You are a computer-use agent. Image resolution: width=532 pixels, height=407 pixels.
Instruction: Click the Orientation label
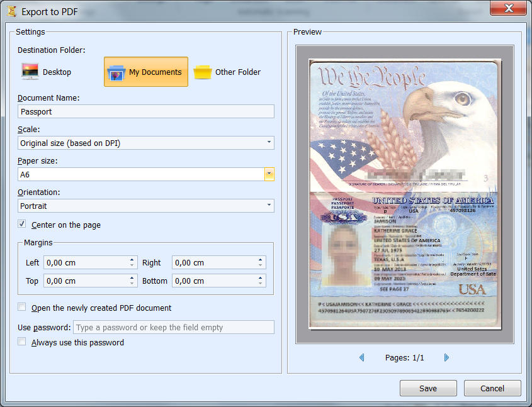point(38,192)
